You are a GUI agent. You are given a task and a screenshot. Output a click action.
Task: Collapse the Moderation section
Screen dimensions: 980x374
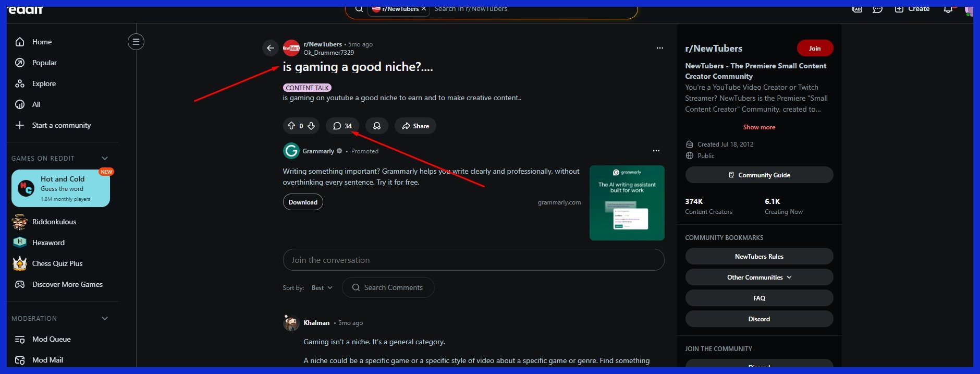tap(105, 318)
